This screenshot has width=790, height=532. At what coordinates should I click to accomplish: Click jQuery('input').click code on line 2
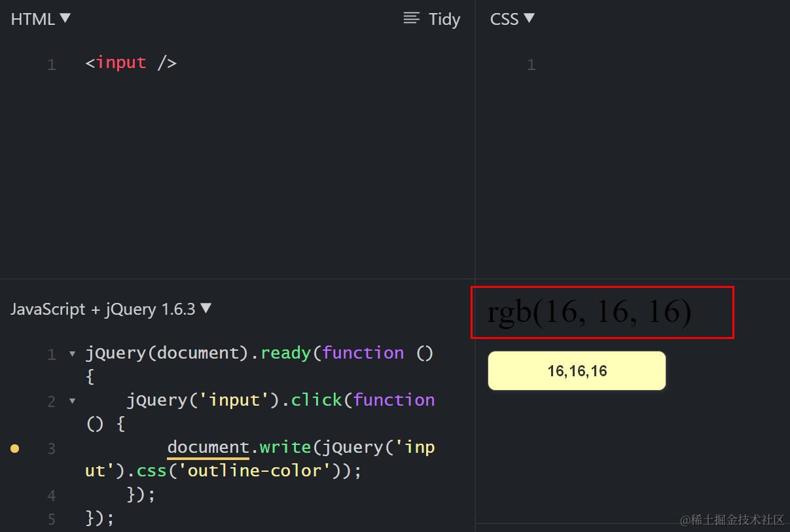234,400
